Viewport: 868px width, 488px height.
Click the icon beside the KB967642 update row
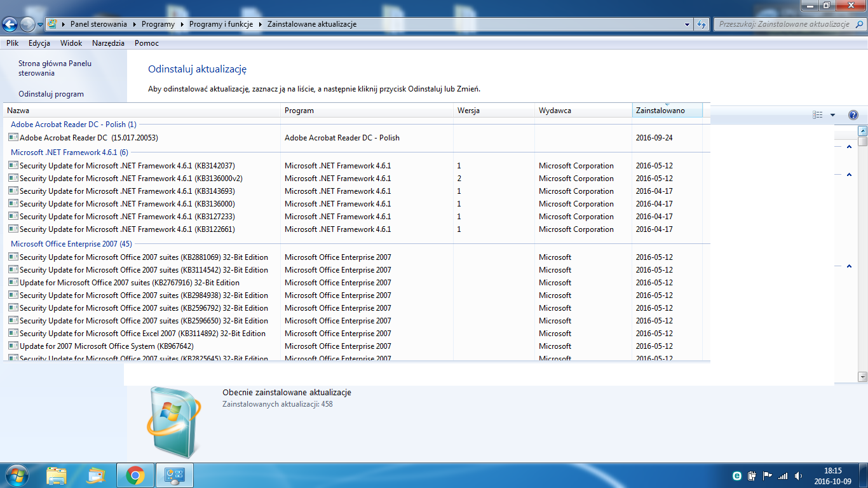click(13, 346)
